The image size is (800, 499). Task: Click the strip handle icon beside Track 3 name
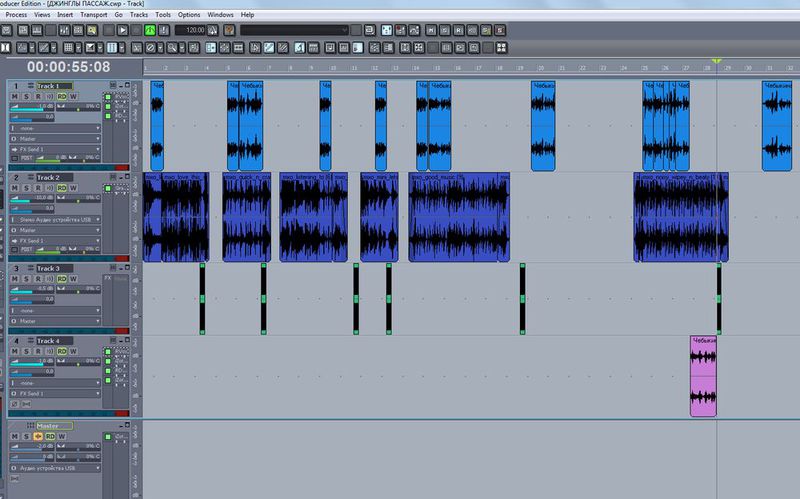pos(31,268)
